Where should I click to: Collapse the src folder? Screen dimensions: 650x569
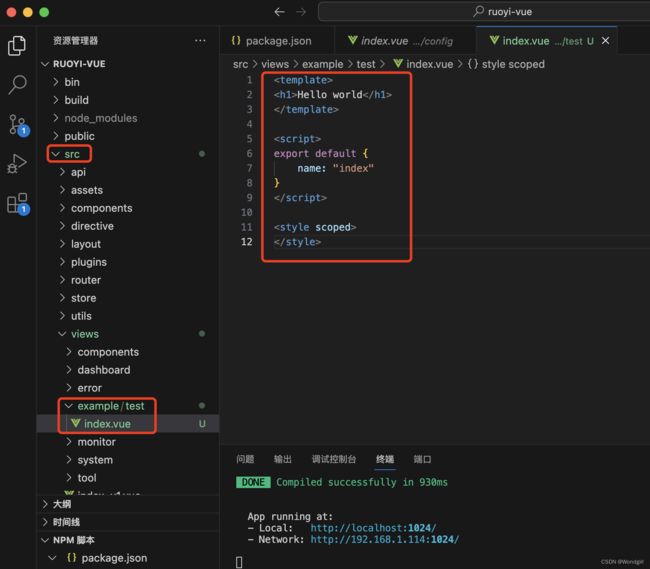pyautogui.click(x=128, y=154)
